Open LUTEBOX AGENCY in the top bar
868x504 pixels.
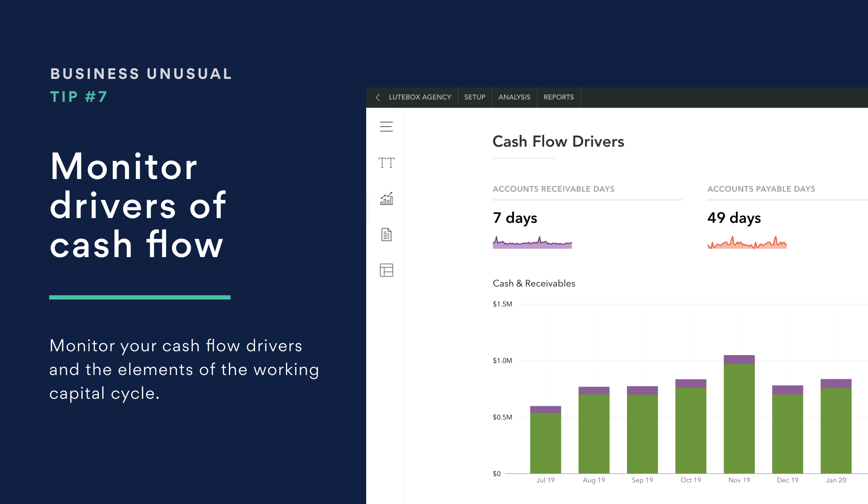click(420, 97)
